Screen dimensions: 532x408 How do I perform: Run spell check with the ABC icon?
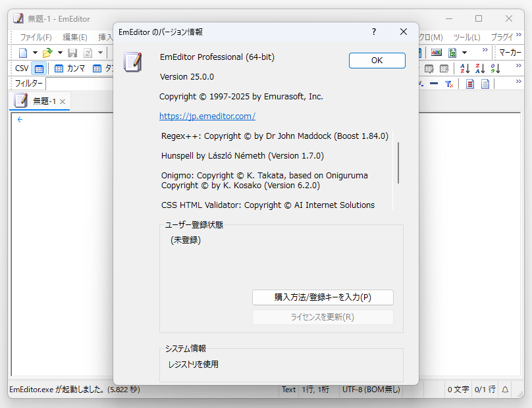(437, 52)
